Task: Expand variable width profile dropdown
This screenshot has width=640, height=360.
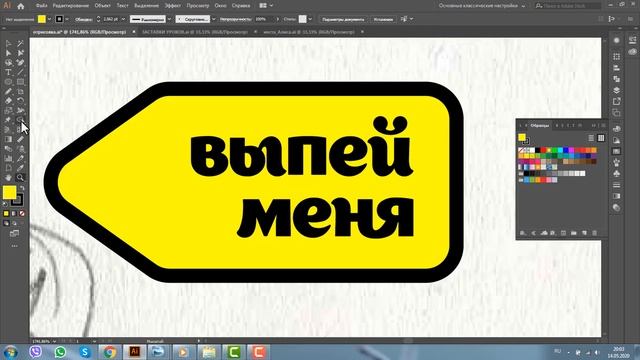Action: point(169,19)
